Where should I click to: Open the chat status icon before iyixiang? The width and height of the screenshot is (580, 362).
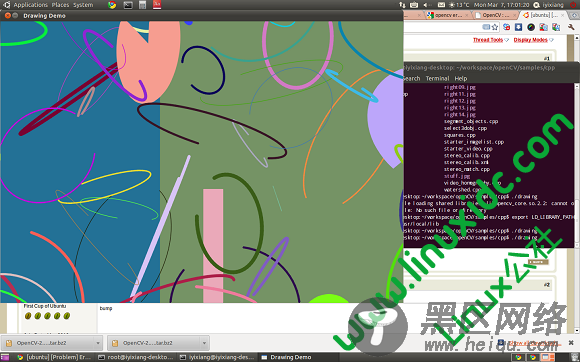(x=537, y=5)
